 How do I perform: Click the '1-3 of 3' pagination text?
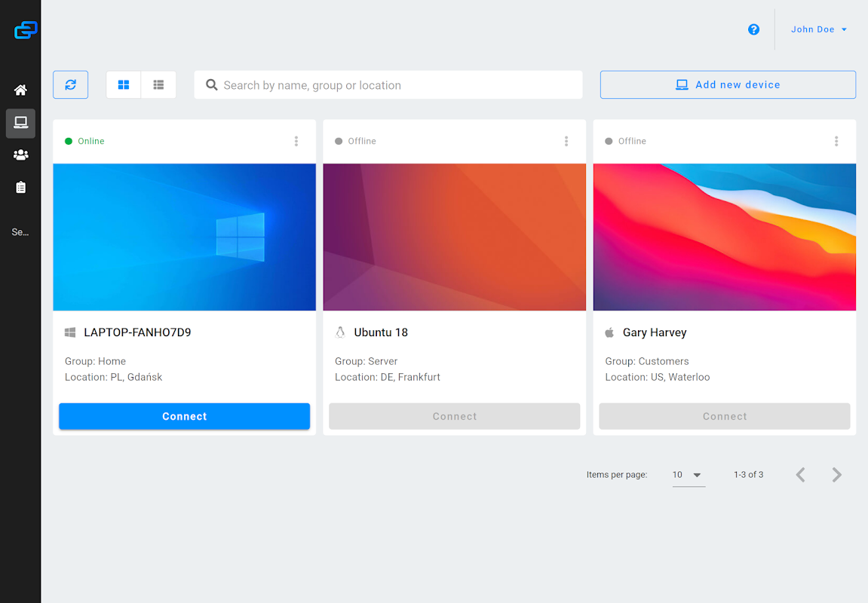point(748,475)
